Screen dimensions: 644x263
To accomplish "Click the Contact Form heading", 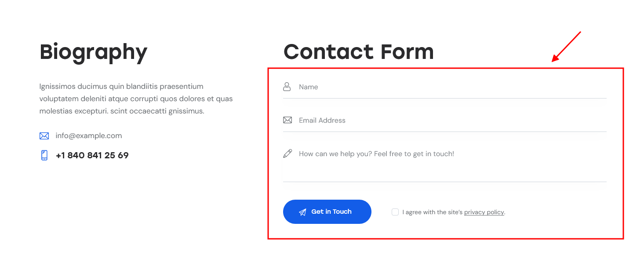I will [x=359, y=52].
